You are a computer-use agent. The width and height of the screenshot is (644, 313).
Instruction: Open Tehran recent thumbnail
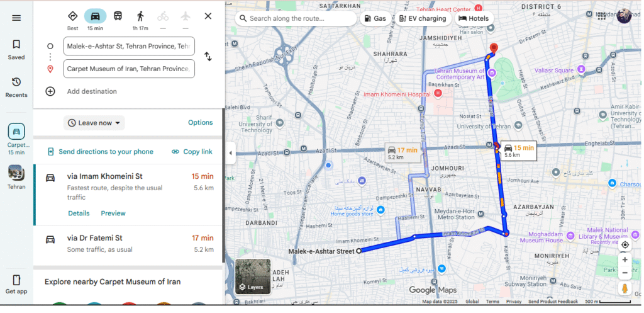[x=16, y=173]
